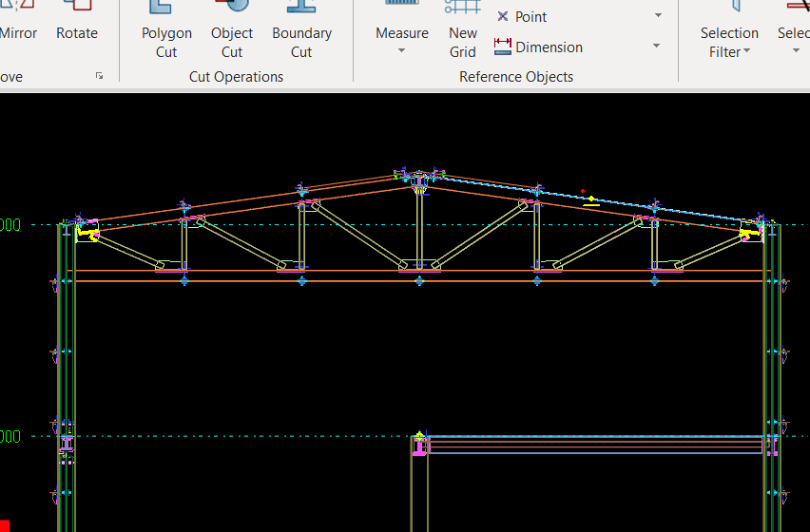Image resolution: width=810 pixels, height=532 pixels.
Task: Open the Selection Filter dropdown arrow
Action: point(746,52)
